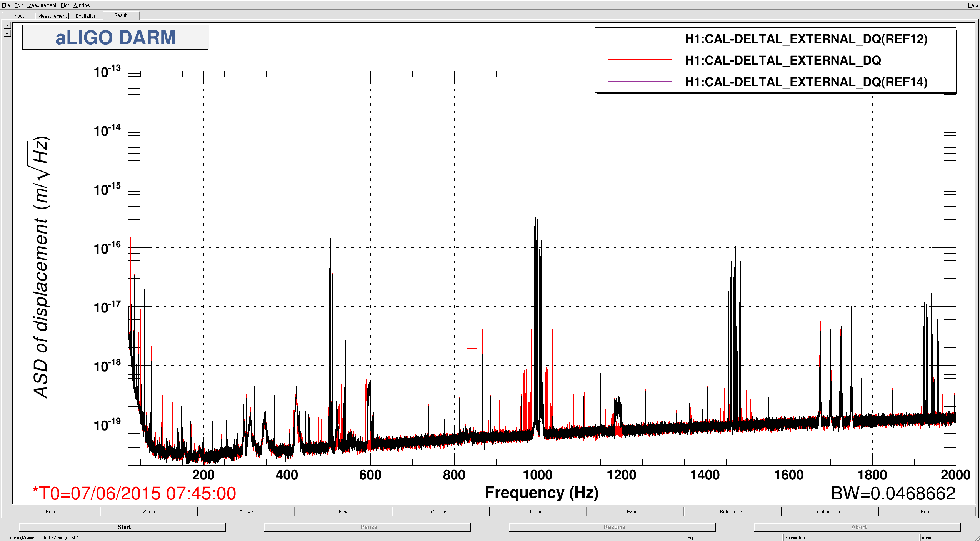Click the ASD of displacement axis label
Screen dimensions: 980x541
point(41,267)
